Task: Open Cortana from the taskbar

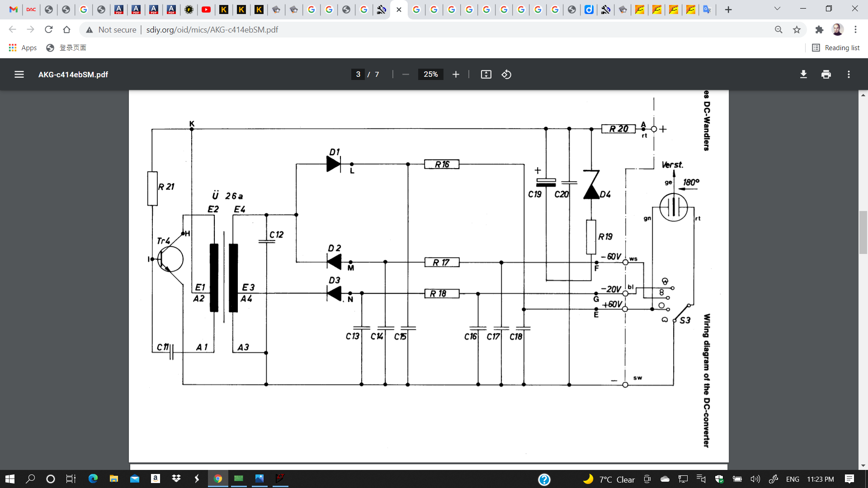Action: 51,479
